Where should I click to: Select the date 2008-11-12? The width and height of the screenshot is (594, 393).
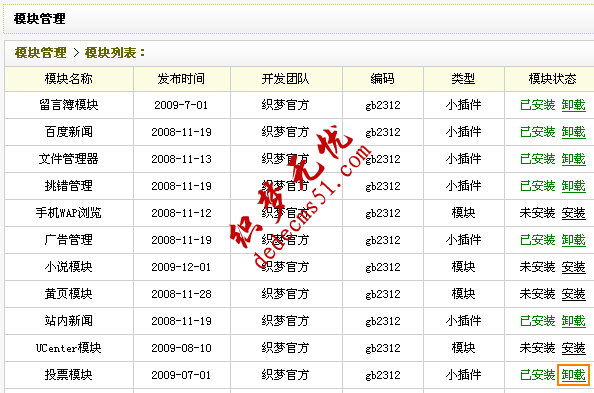[x=181, y=213]
